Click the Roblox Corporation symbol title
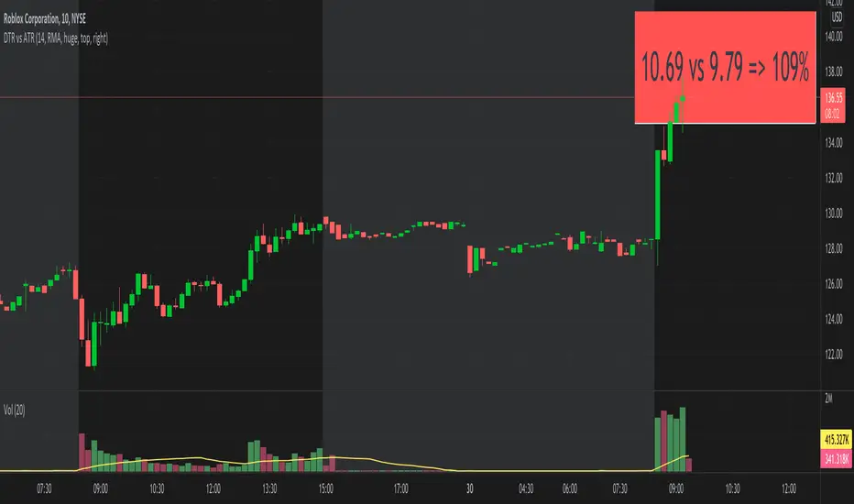Screen dimensions: 854x504 point(45,19)
